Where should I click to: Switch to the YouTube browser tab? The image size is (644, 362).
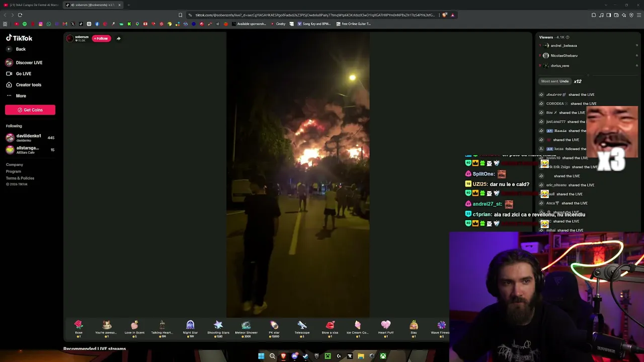pyautogui.click(x=31, y=5)
